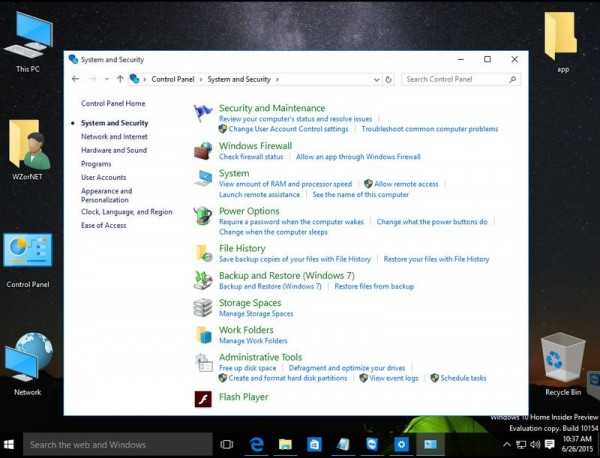The image size is (600, 458).
Task: Go up one level with up arrow
Action: click(x=120, y=79)
